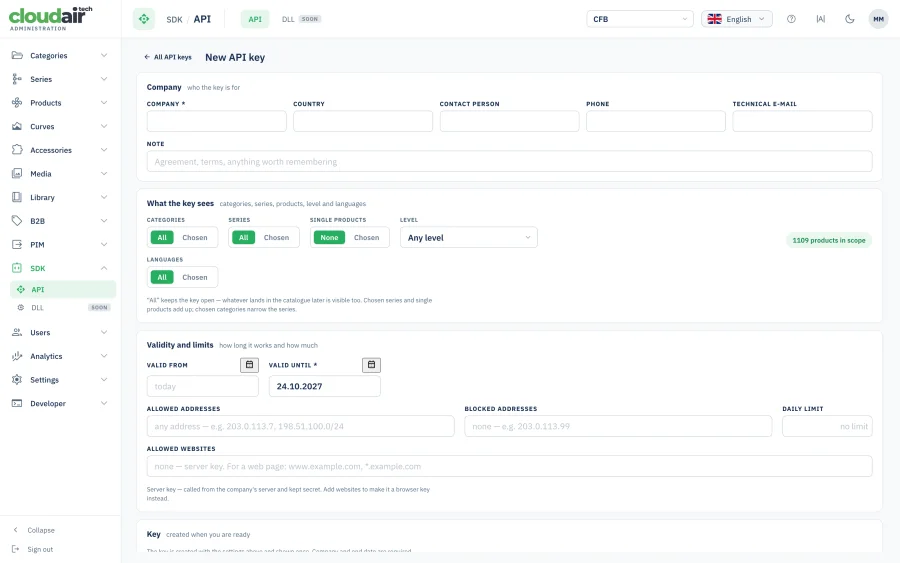Open the Settings sidebar menu
The image size is (900, 563).
click(x=60, y=379)
